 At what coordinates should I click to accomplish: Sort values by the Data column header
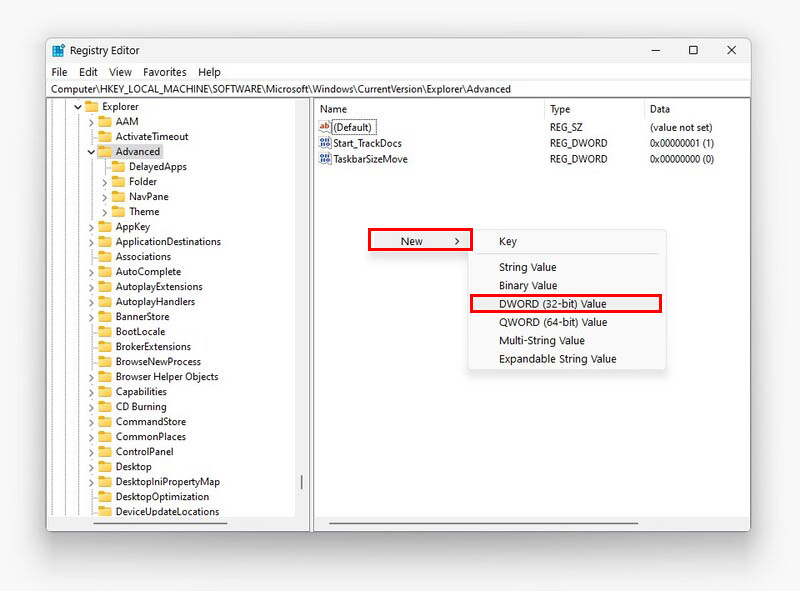696,109
